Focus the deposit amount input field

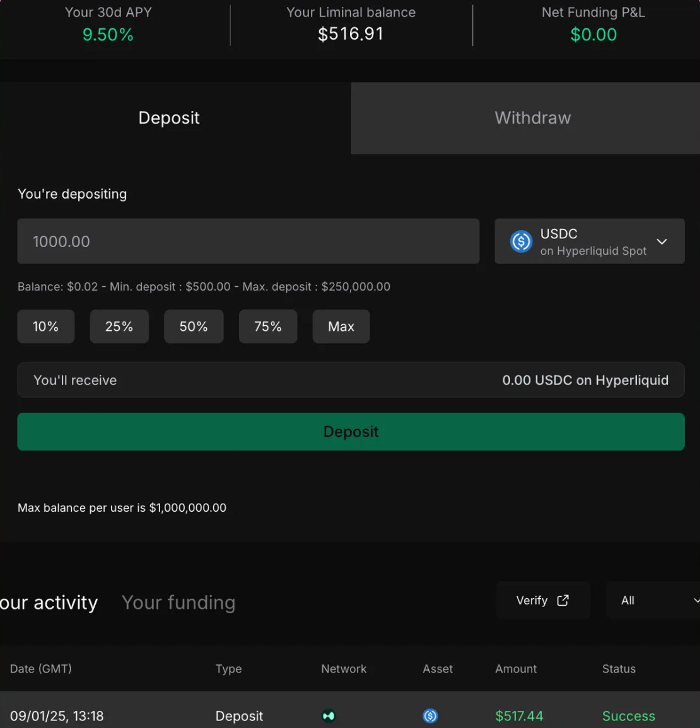[x=248, y=241]
